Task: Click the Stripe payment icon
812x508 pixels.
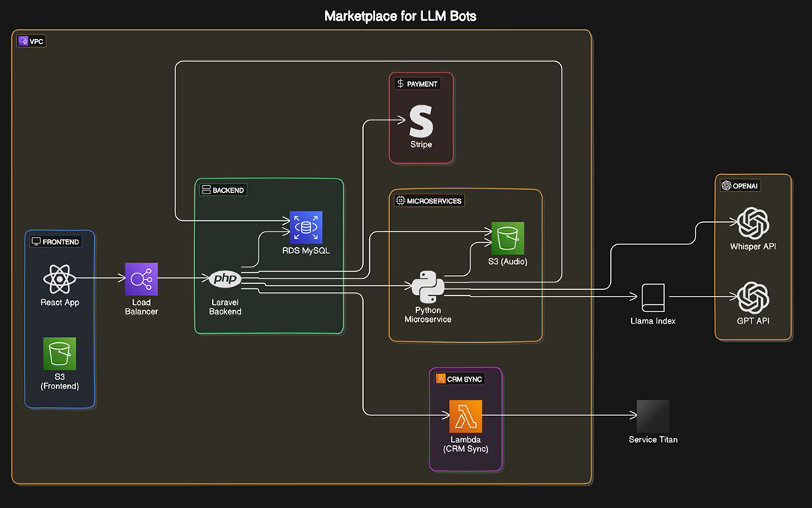Action: point(421,120)
